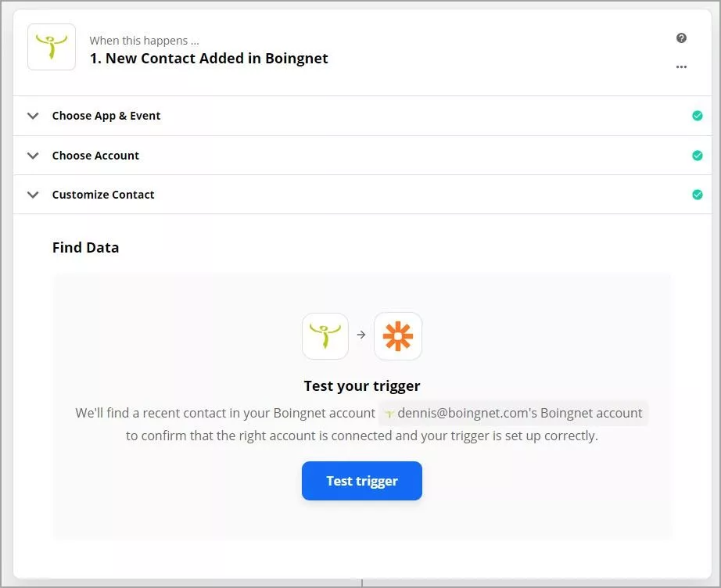Click the Find Data heading
Image resolution: width=721 pixels, height=588 pixels.
tap(85, 248)
